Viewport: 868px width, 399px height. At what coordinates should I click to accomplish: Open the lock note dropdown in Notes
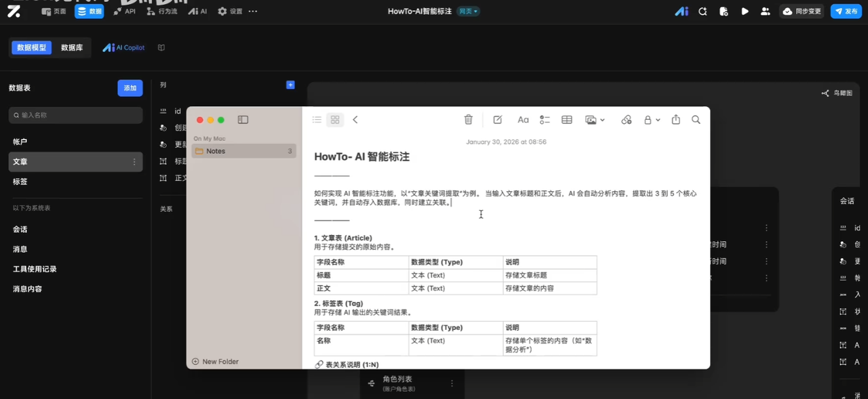(652, 120)
